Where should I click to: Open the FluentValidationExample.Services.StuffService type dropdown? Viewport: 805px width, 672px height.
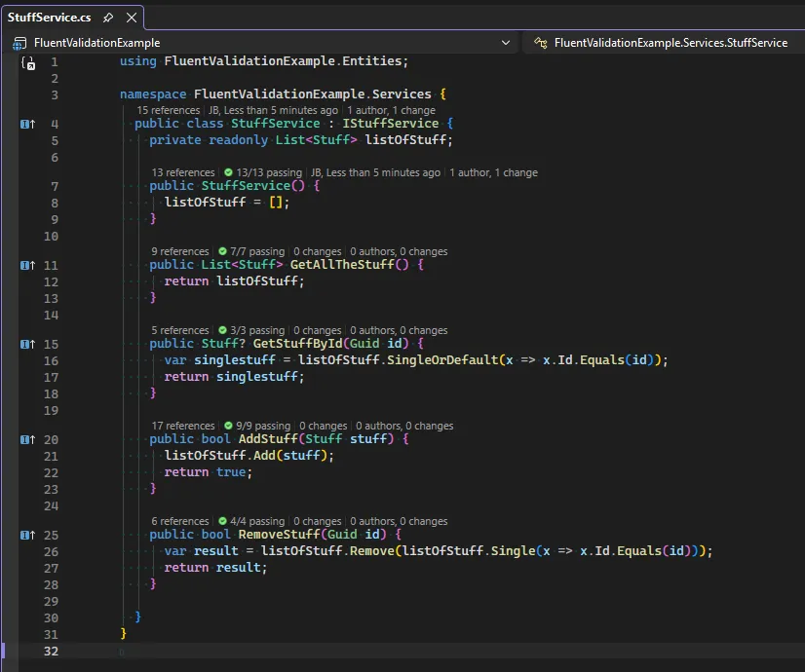click(671, 43)
